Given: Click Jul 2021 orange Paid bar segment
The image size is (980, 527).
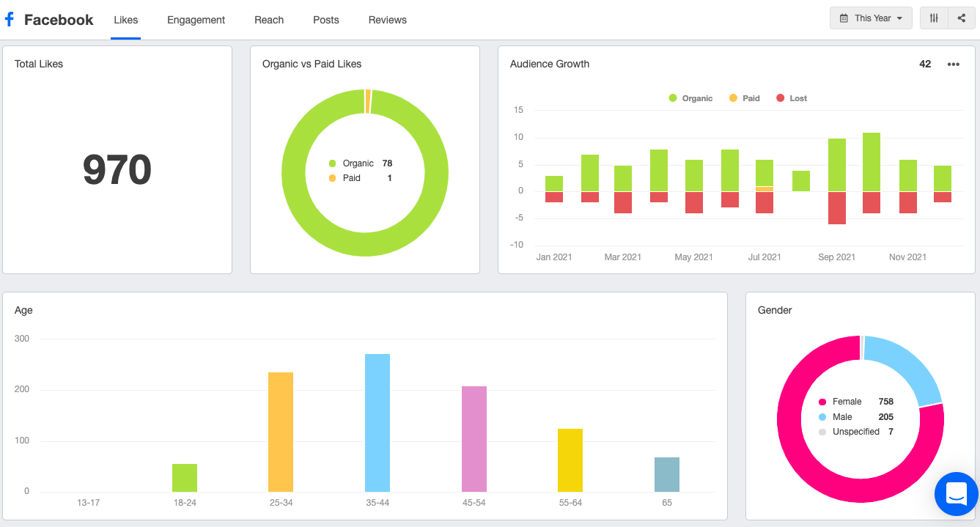Looking at the screenshot, I should (765, 189).
